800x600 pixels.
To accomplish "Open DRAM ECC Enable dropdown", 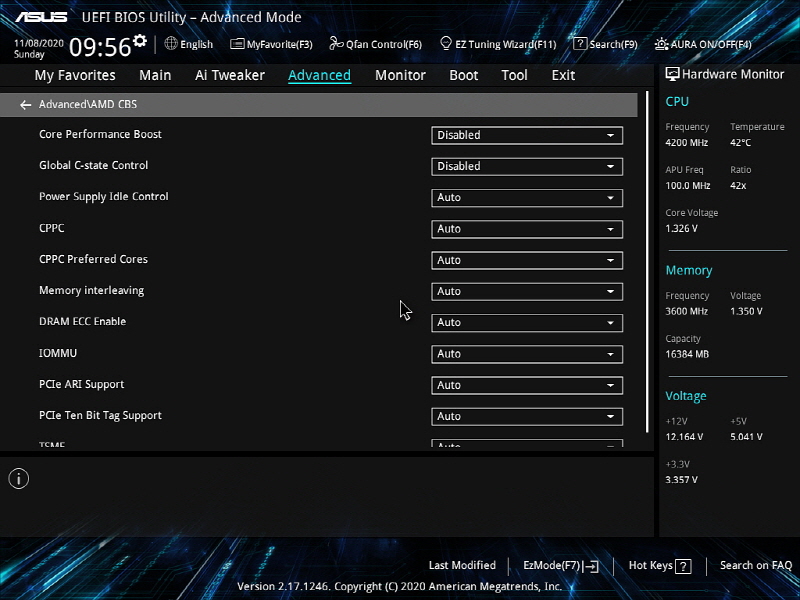I will click(x=527, y=322).
